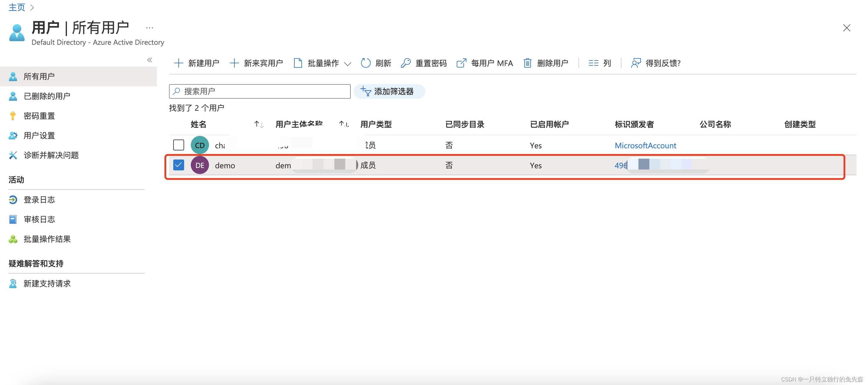
Task: Click the 得到反馈 feedback icon
Action: pyautogui.click(x=635, y=63)
